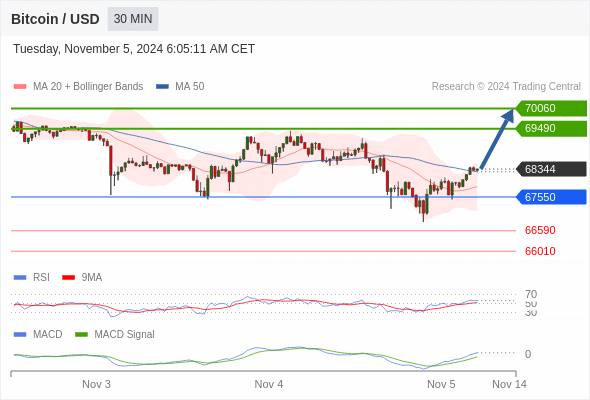This screenshot has width=590, height=400.
Task: Click the blue RSI legend swatch
Action: coord(20,278)
